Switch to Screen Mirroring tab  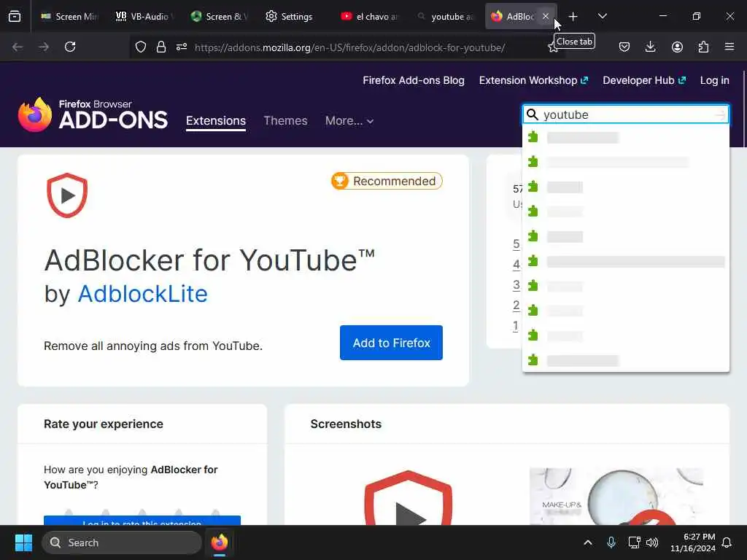click(69, 16)
